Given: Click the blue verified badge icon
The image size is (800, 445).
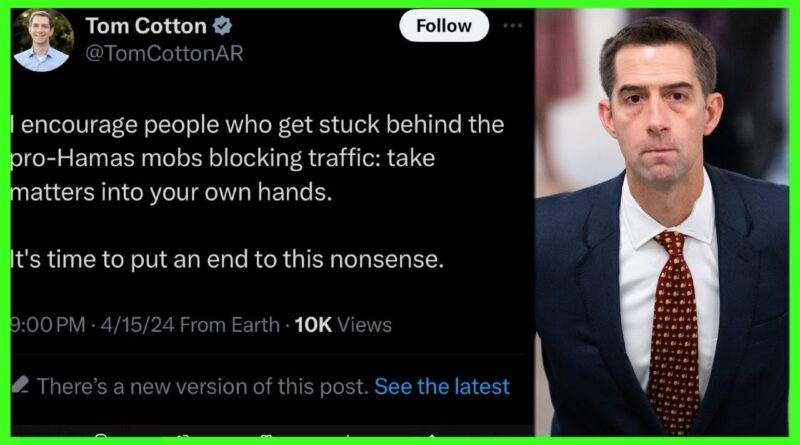Looking at the screenshot, I should coord(222,26).
